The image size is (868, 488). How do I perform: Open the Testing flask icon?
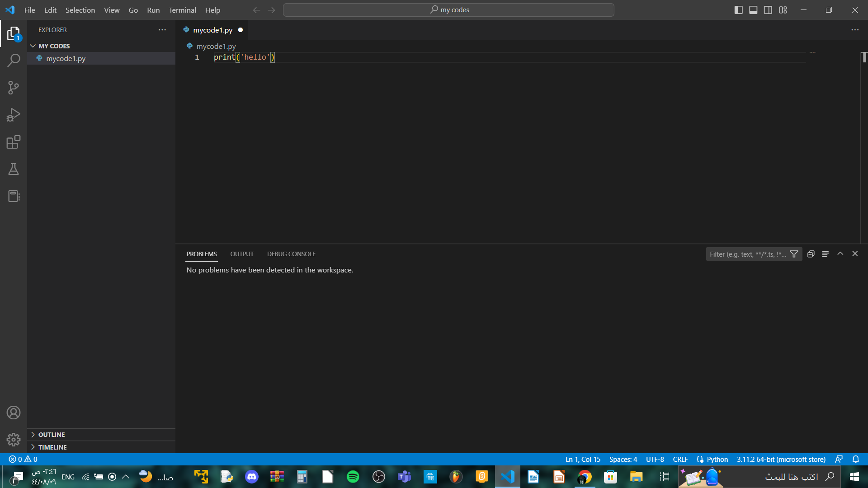(x=14, y=169)
